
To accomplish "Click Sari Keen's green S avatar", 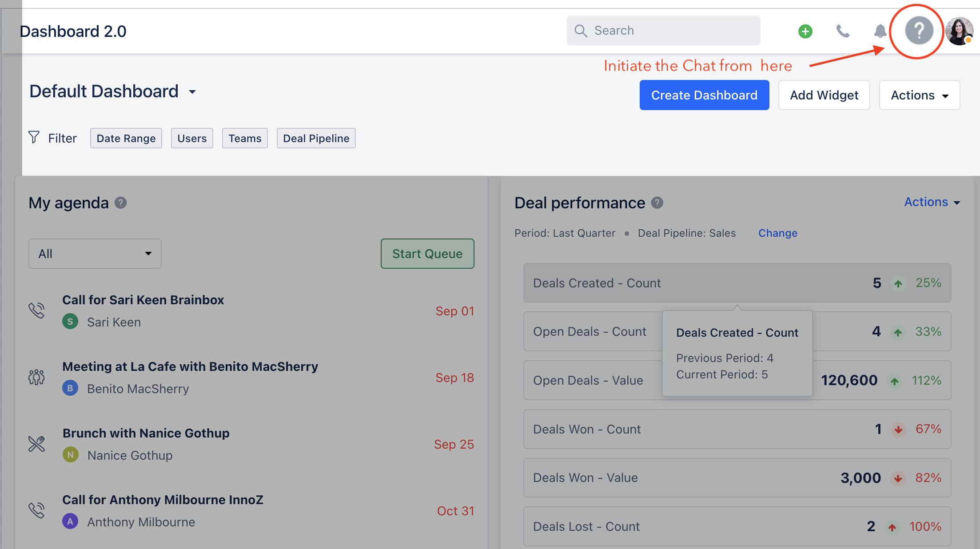I will (70, 322).
